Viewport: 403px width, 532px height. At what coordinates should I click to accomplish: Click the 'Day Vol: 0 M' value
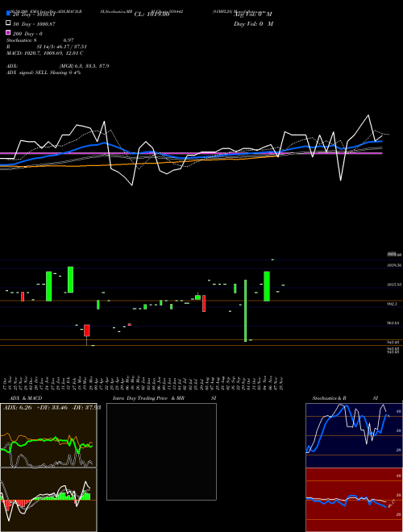[x=253, y=23]
